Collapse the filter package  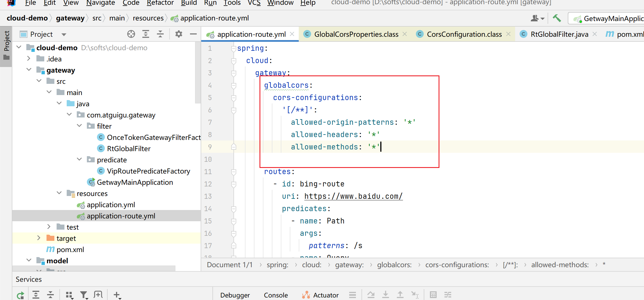[79, 126]
